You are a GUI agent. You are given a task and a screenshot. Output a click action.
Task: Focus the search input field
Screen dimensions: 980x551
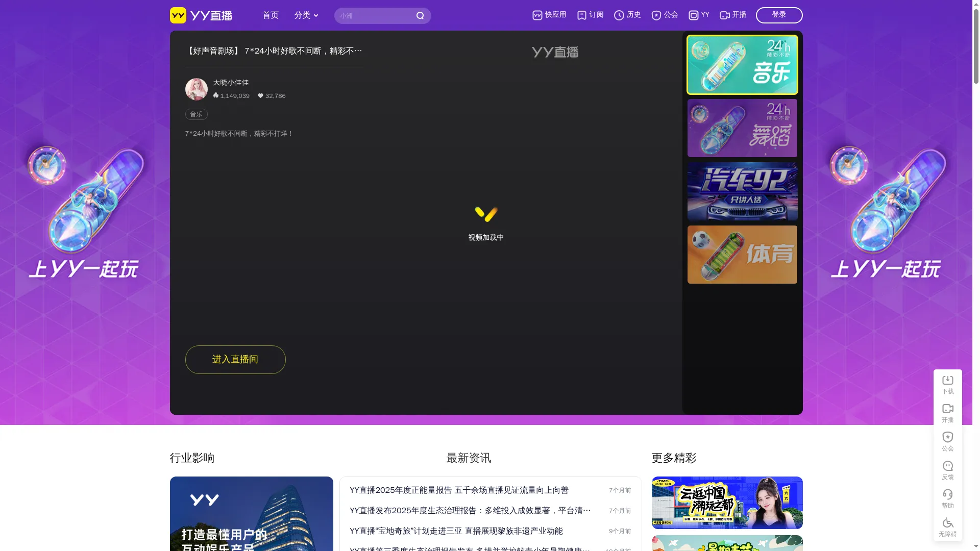[x=374, y=16]
